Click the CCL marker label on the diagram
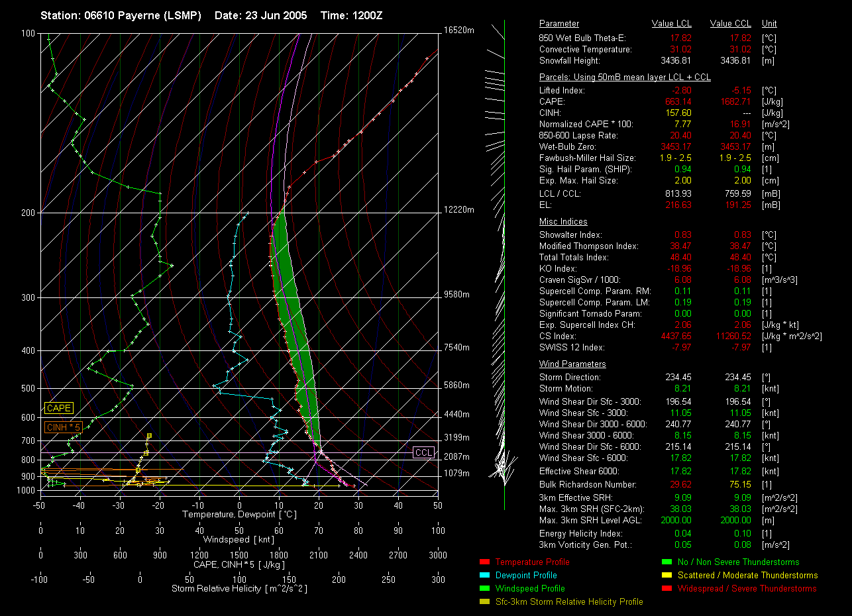The image size is (852, 616). click(423, 452)
